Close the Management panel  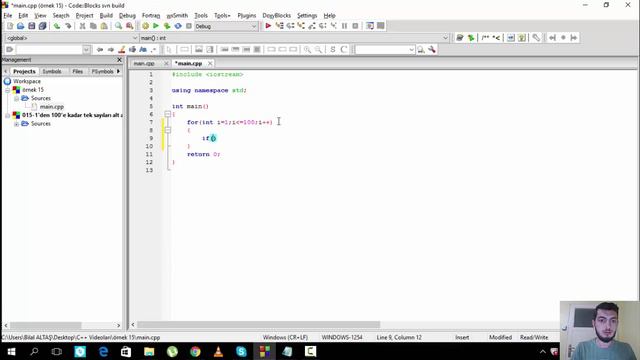pos(119,60)
